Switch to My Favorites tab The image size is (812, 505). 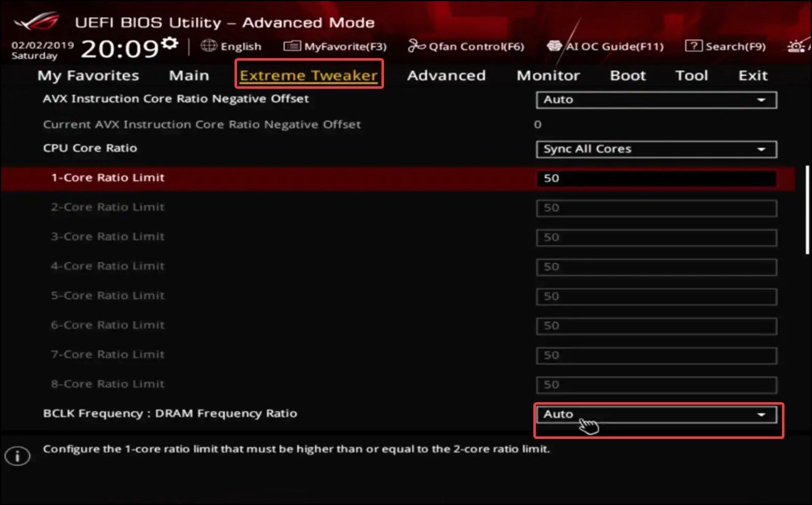(88, 75)
